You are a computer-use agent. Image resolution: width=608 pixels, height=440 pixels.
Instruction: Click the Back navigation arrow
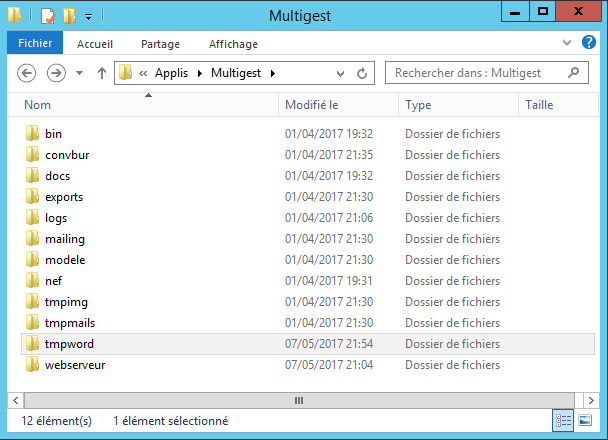click(x=27, y=73)
